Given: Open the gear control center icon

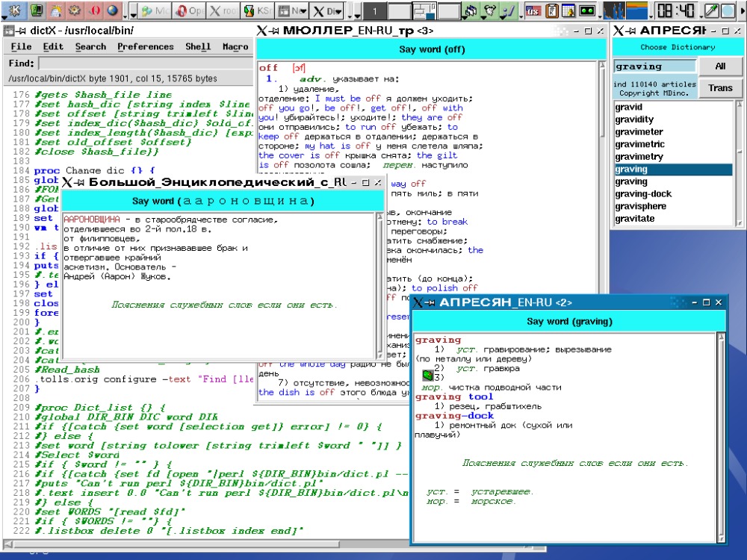Looking at the screenshot, I should 74,10.
